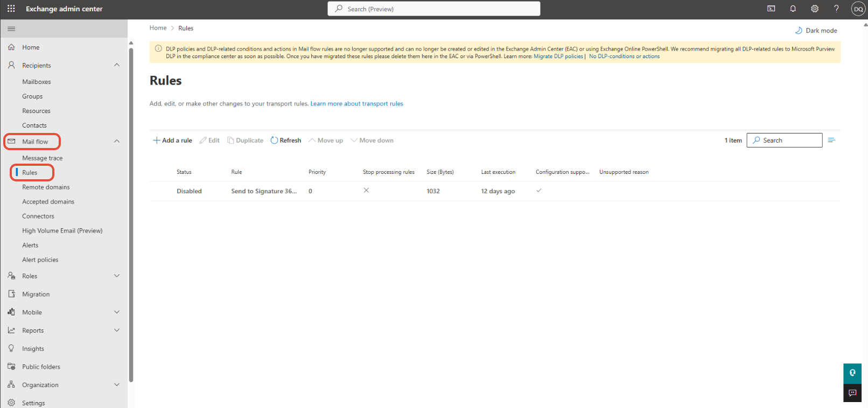The height and width of the screenshot is (408, 868).
Task: Click the Size (Bytes) column header
Action: 440,172
